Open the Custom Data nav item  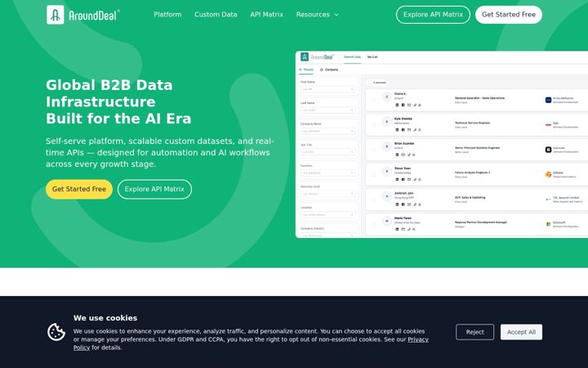point(216,15)
